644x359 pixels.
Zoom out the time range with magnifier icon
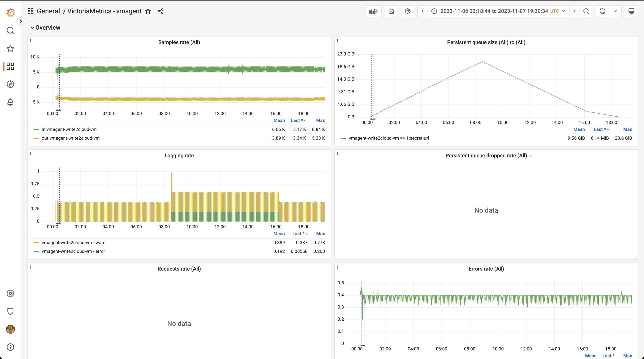click(586, 11)
